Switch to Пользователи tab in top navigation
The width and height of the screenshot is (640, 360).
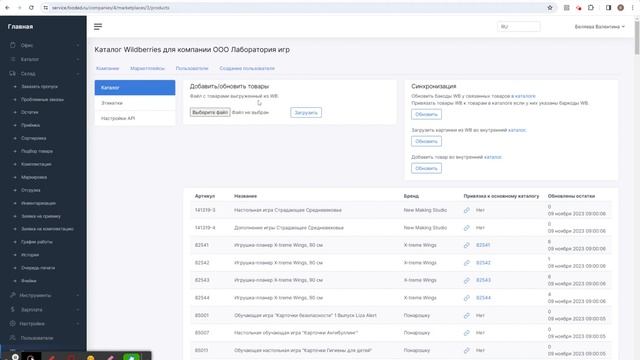pyautogui.click(x=192, y=68)
